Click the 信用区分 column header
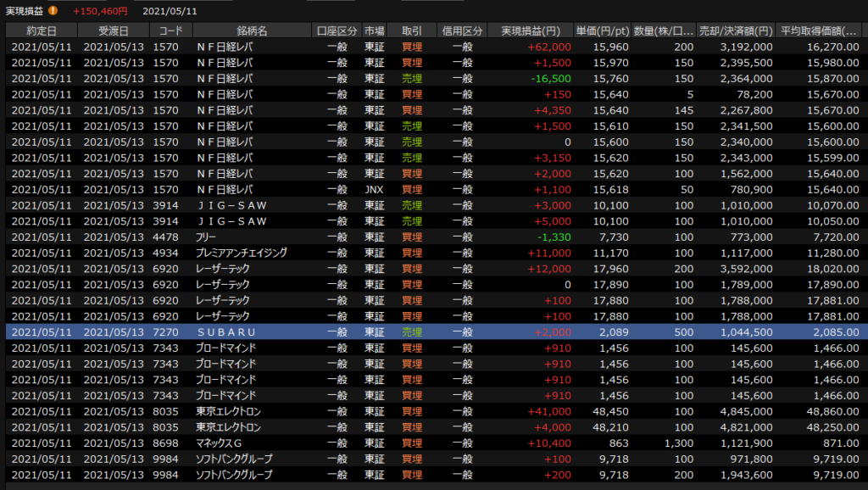This screenshot has width=868, height=490. point(462,31)
